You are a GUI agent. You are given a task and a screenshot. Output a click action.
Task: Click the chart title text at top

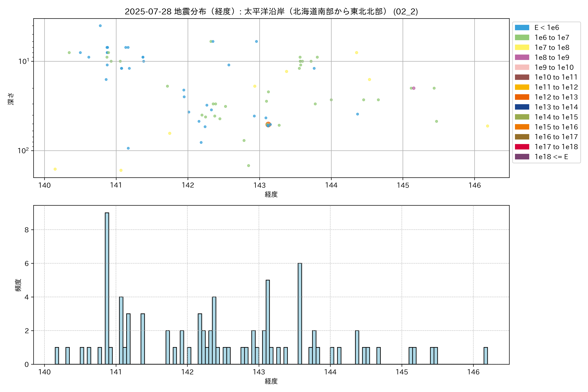click(x=271, y=11)
